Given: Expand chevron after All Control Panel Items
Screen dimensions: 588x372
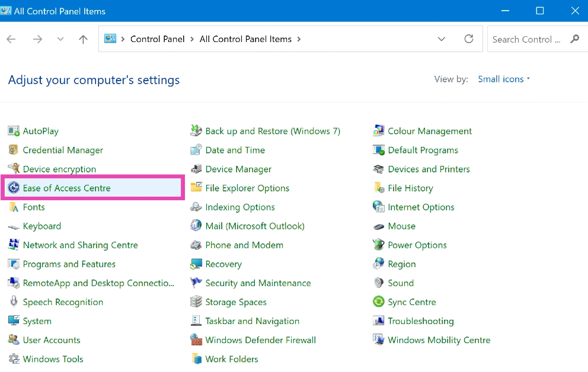Looking at the screenshot, I should (299, 39).
